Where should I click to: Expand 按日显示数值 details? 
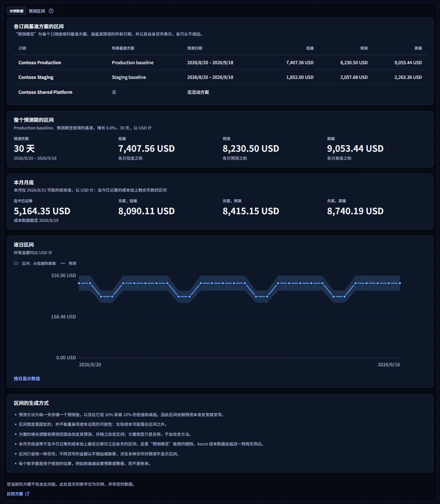click(27, 379)
